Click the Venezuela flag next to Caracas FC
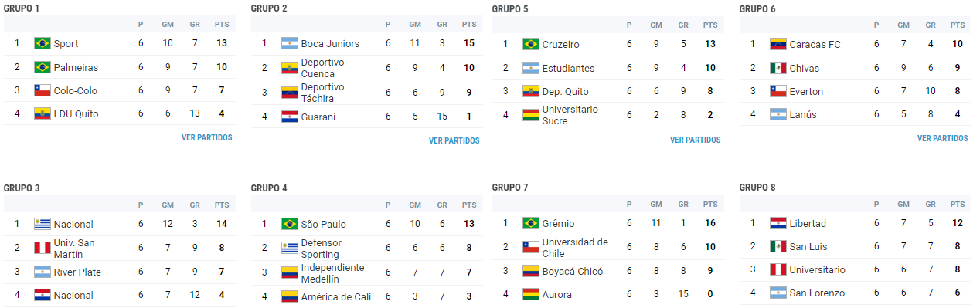 point(778,44)
